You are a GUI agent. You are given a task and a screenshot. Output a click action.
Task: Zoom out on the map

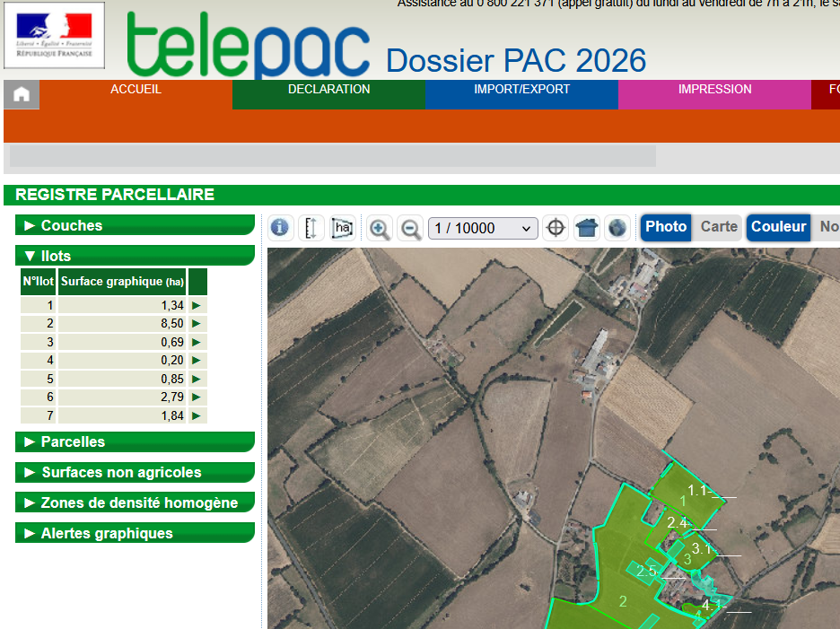pos(410,227)
